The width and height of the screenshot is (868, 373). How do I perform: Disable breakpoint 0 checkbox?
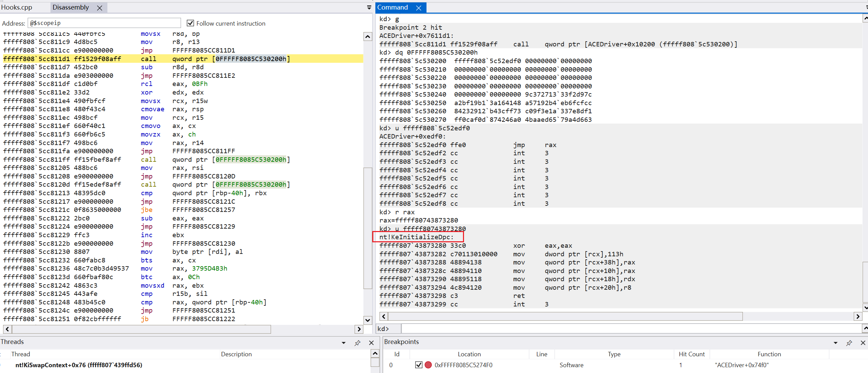(419, 365)
